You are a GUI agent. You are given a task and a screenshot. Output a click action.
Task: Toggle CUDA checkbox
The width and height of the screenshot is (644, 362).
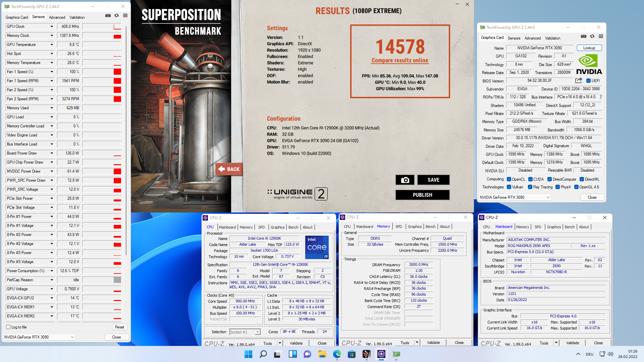pyautogui.click(x=530, y=179)
